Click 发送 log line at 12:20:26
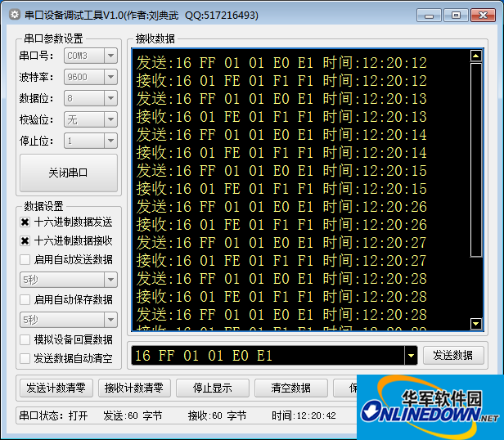The width and height of the screenshot is (504, 440). (x=281, y=207)
